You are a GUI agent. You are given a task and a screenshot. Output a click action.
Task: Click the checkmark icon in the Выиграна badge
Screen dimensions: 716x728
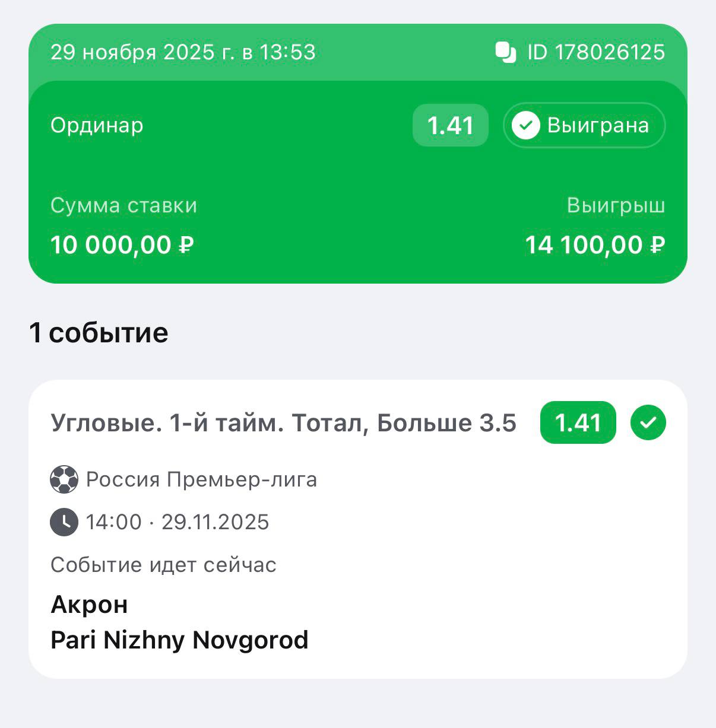[525, 125]
